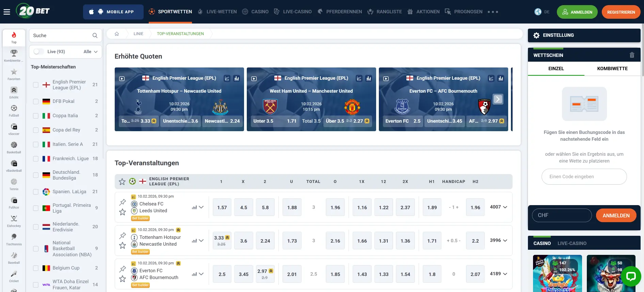The image size is (644, 292).
Task: Expand Chelsea FC match details chevron
Action: coord(201,207)
